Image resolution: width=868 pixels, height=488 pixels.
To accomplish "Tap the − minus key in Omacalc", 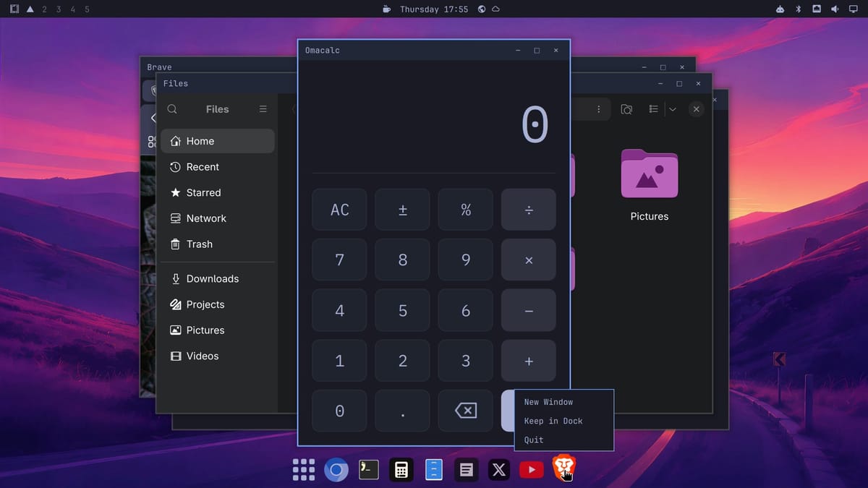I will (x=529, y=310).
